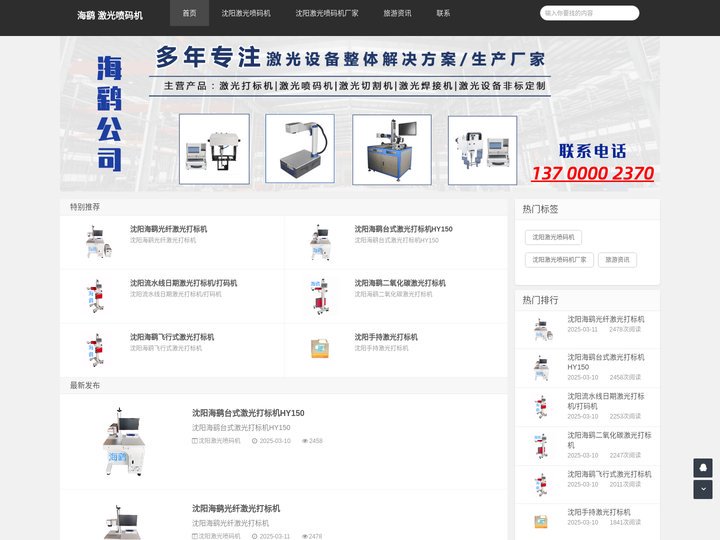The image size is (720, 540).
Task: Click the scroll-down floating arrow button
Action: 703,489
